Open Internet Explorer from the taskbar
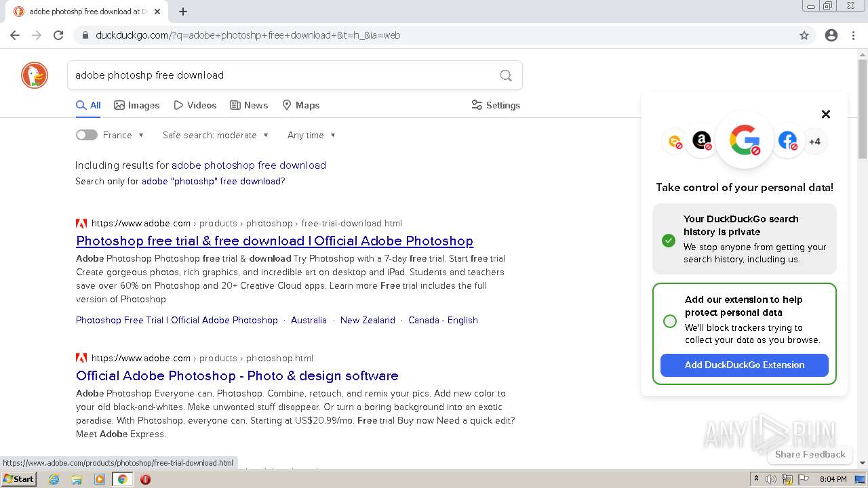Screen dimensions: 868x488 [54, 479]
